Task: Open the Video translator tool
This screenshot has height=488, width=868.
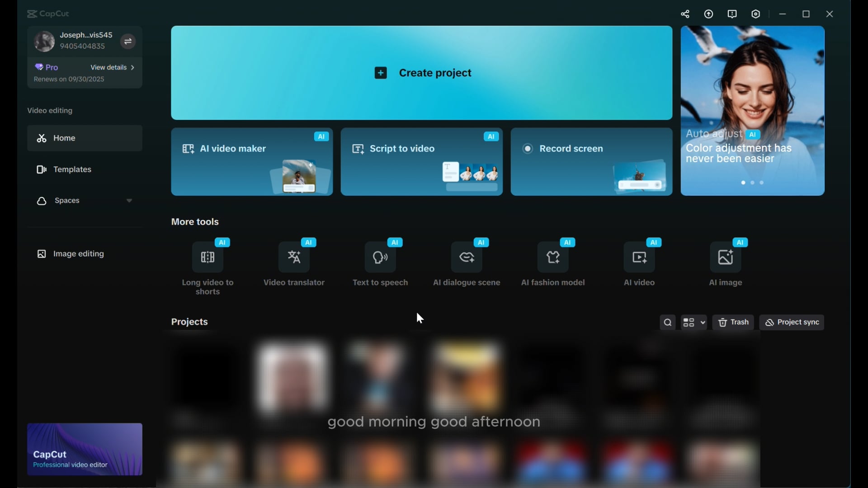Action: click(x=294, y=258)
